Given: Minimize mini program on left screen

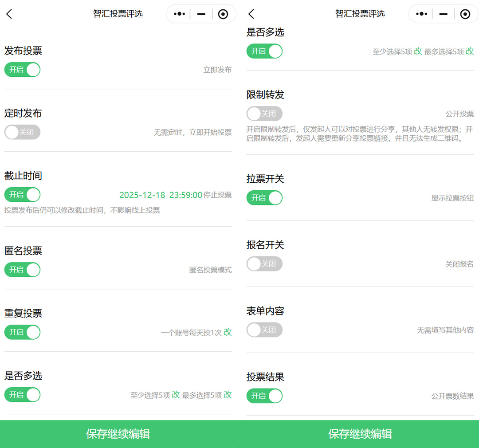Looking at the screenshot, I should click(201, 14).
